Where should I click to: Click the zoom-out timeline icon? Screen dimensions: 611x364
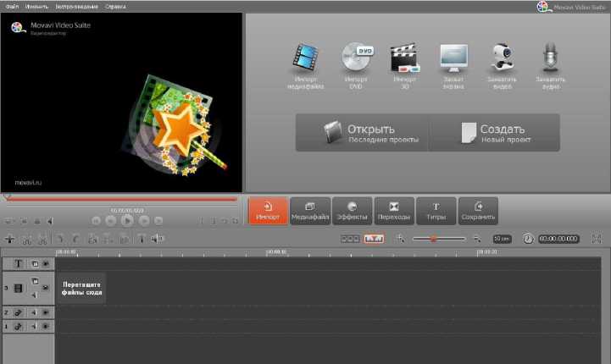pyautogui.click(x=477, y=239)
